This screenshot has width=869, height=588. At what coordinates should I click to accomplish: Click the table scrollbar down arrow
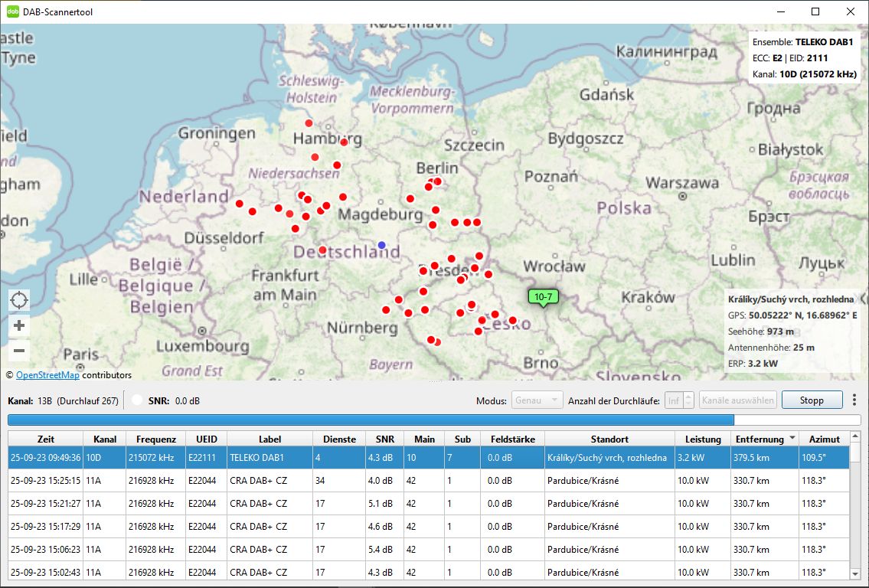[x=855, y=573]
